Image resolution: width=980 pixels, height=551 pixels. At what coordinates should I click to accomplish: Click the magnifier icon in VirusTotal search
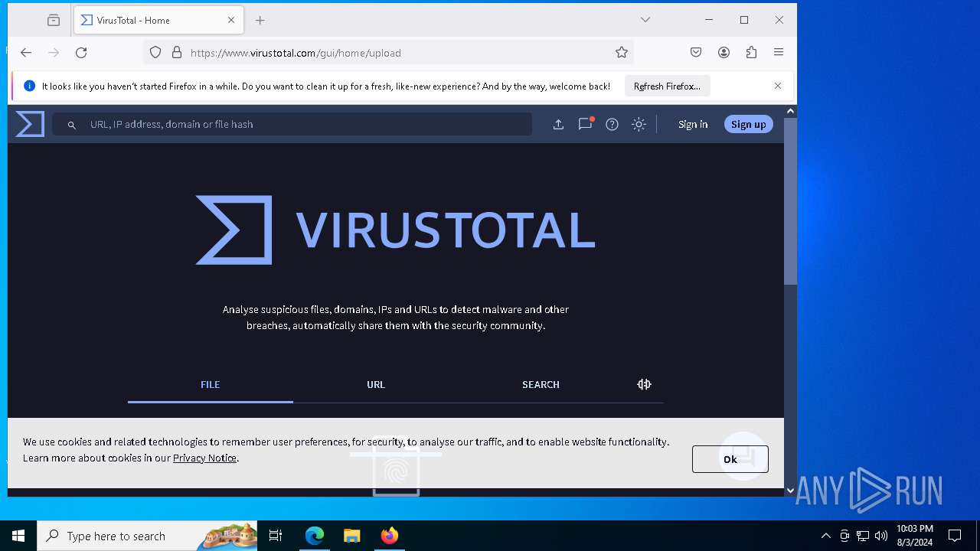click(x=71, y=125)
